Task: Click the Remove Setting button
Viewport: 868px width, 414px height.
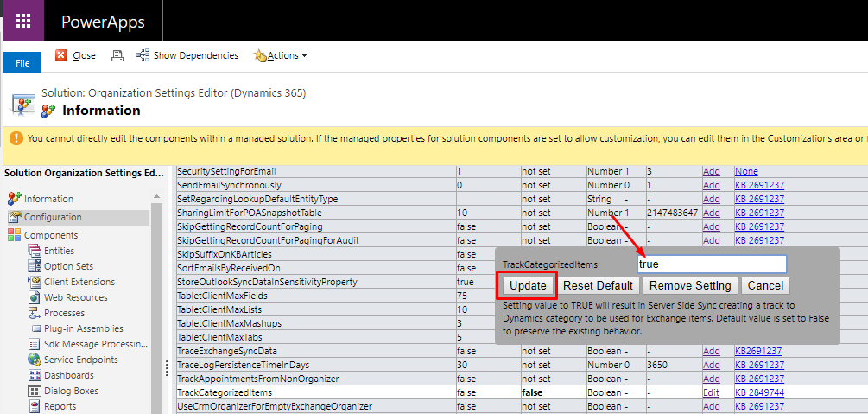Action: coord(690,286)
